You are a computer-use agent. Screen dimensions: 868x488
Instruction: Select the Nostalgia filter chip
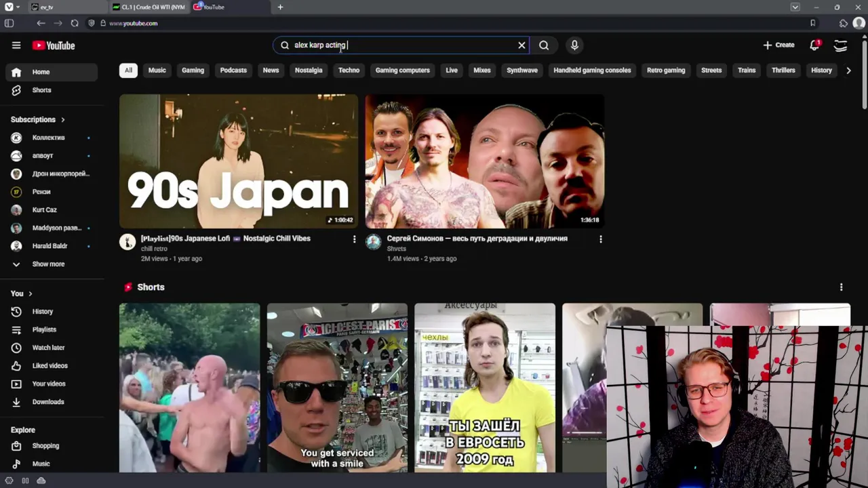tap(309, 70)
